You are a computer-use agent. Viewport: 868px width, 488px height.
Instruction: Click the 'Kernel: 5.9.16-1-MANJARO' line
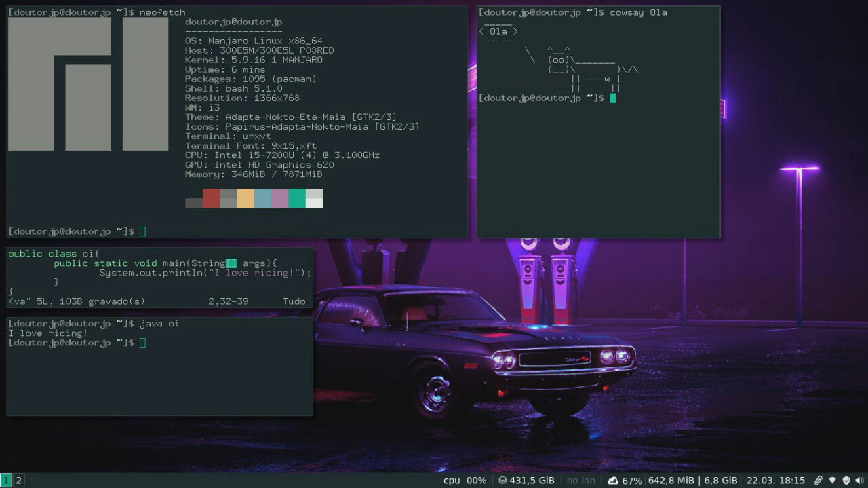[254, 60]
